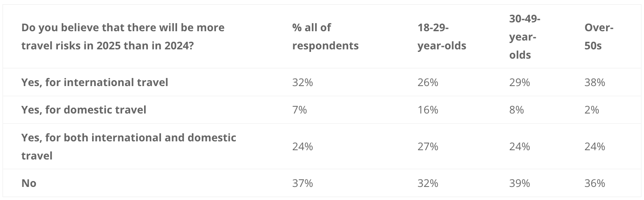Click the 'Yes, for domestic travel' row label

coord(84,110)
